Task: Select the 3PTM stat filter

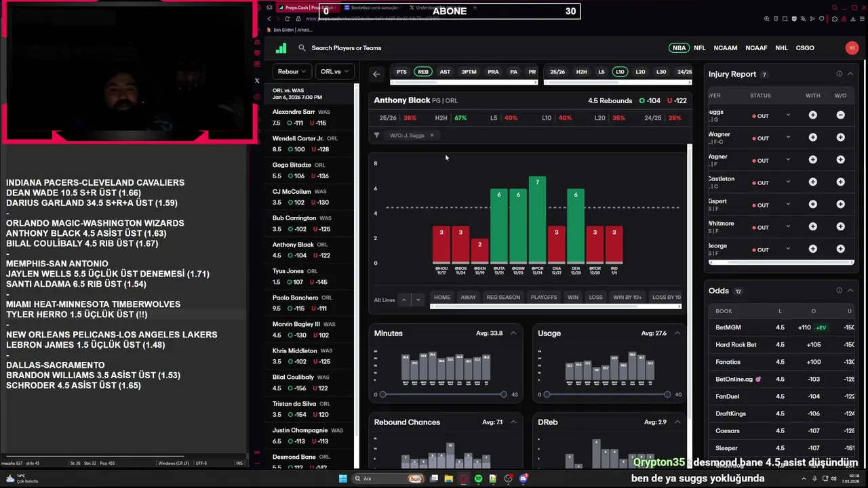Action: [x=469, y=72]
